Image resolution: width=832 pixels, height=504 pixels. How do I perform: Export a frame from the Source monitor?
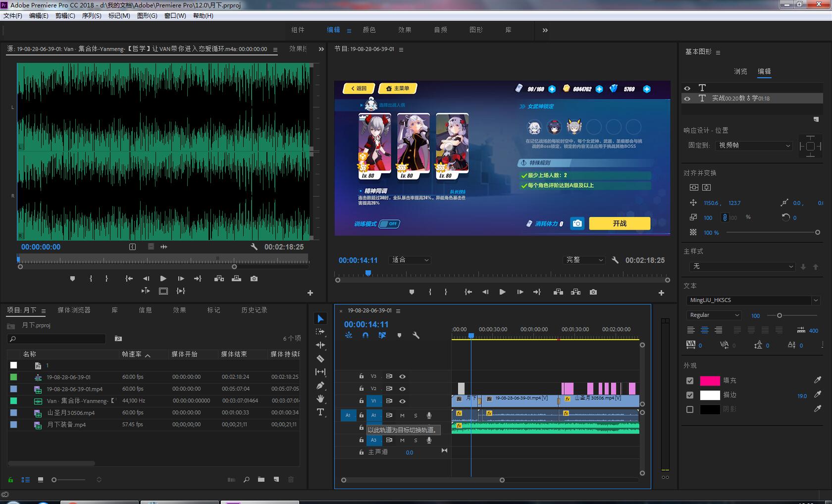tap(254, 279)
